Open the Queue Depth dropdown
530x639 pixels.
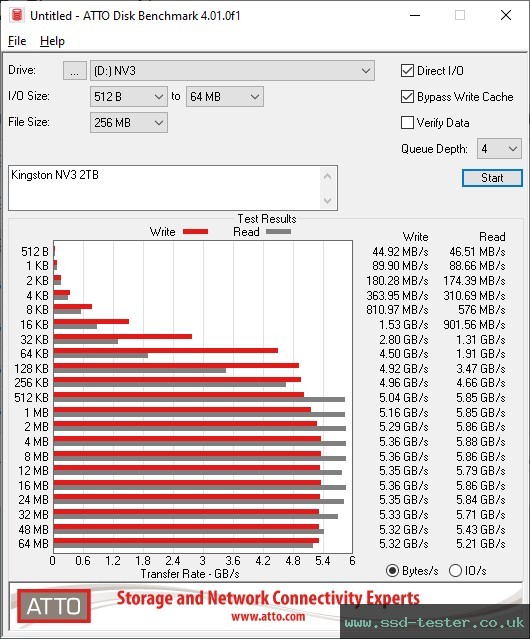pyautogui.click(x=499, y=149)
